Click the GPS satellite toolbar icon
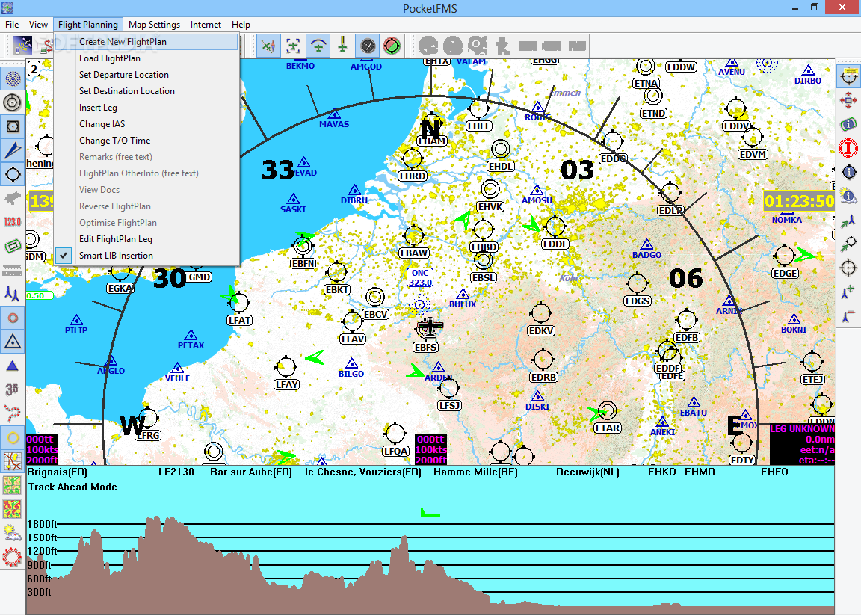861x616 pixels. [22, 46]
